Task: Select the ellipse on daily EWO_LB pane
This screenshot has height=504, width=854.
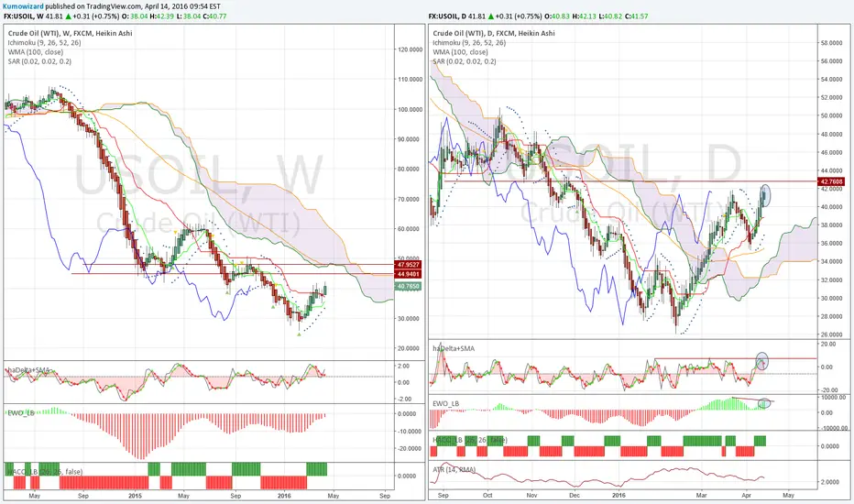Action: (765, 404)
